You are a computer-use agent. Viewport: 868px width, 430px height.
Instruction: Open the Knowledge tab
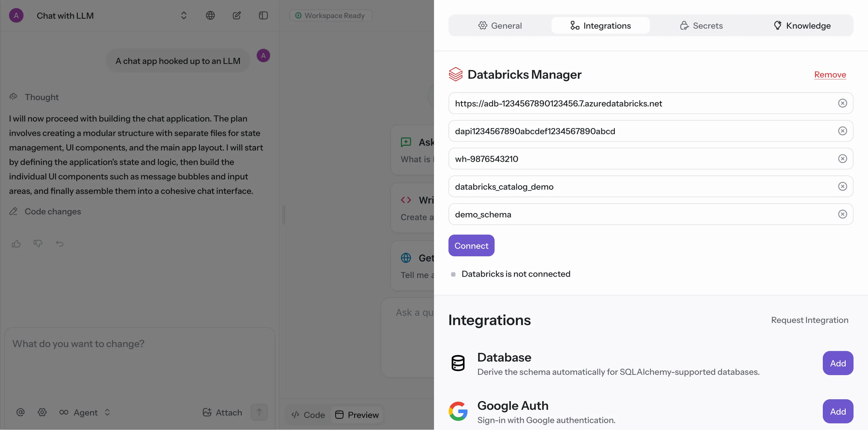(802, 26)
